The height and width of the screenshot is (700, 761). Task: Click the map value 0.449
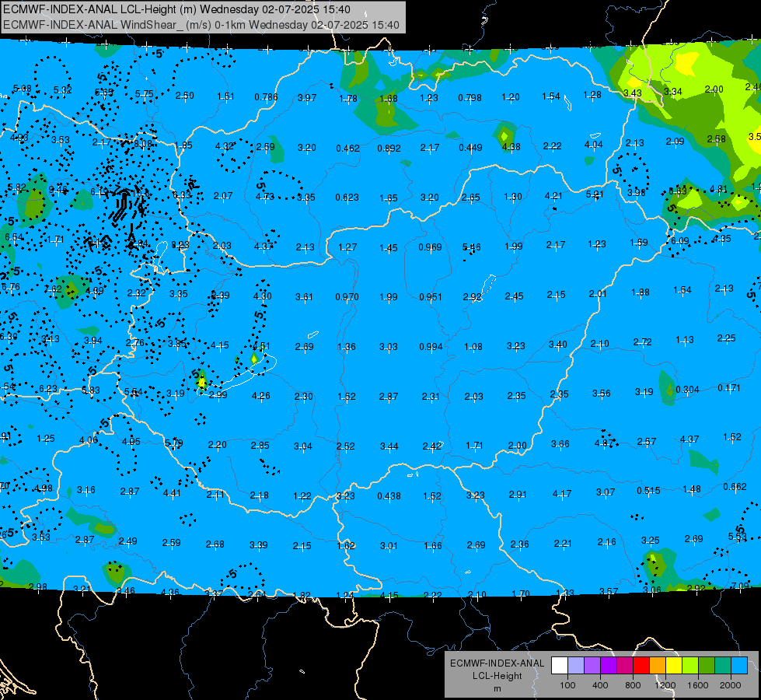tap(470, 147)
